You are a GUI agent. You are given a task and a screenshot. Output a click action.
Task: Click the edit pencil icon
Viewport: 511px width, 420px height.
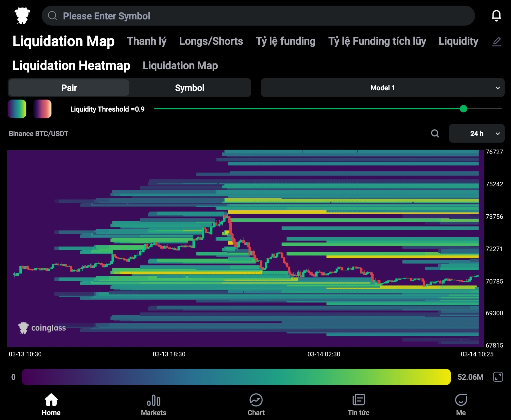pyautogui.click(x=497, y=42)
